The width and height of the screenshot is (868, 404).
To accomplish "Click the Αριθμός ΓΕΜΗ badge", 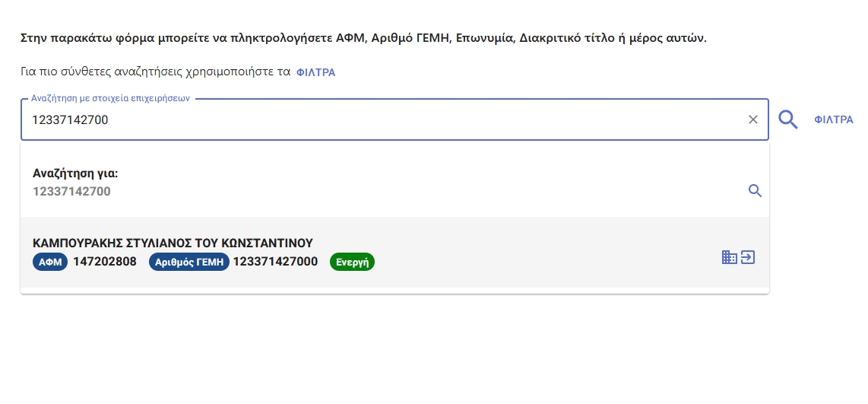I will [x=188, y=262].
